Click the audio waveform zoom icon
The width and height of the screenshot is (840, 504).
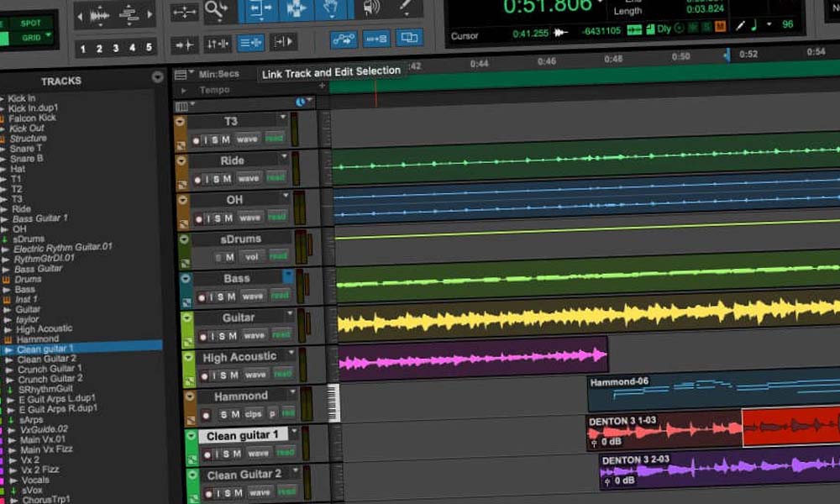coord(100,17)
